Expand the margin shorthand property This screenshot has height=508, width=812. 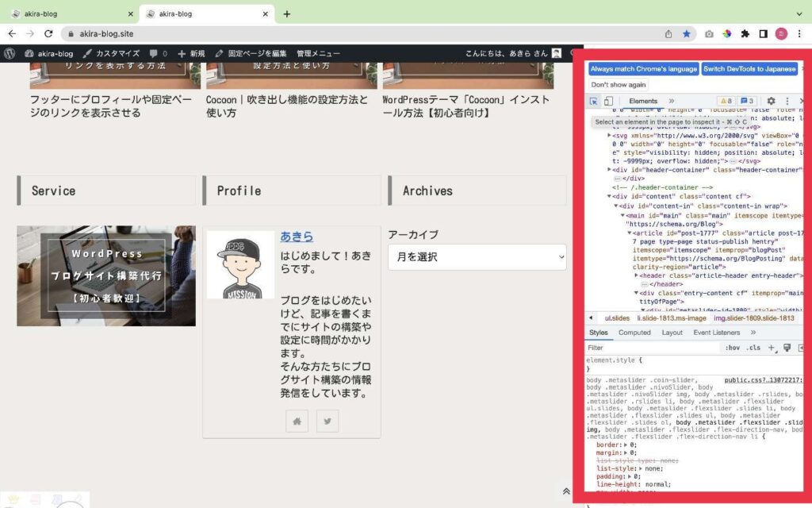click(626, 452)
